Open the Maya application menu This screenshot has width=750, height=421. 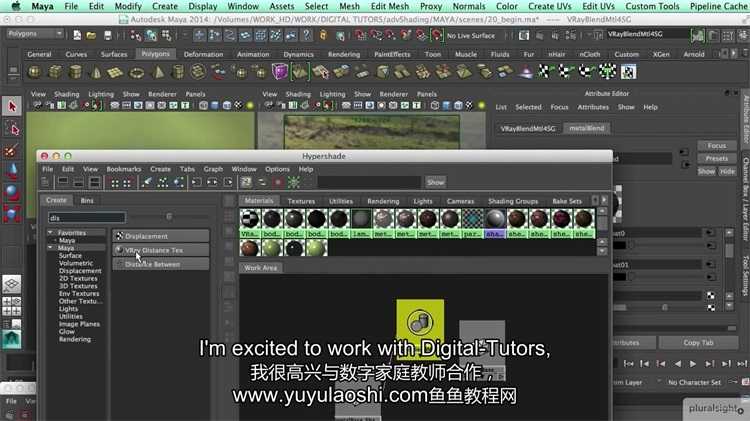point(42,6)
